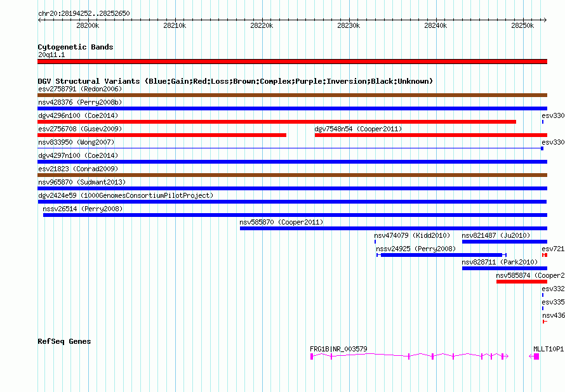Click the nsv965870 (Sudmant2013) blue bar
The height and width of the screenshot is (392, 565).
pos(292,188)
